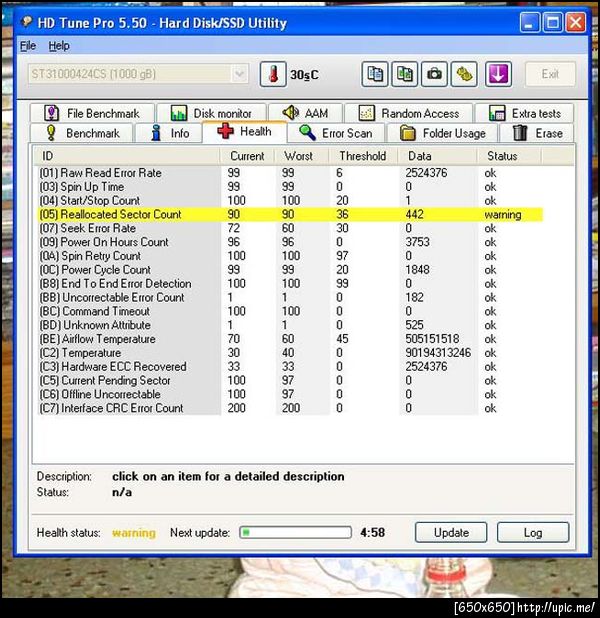This screenshot has width=600, height=618.
Task: Open the drive selection dropdown ST31000424CS
Action: pos(138,74)
